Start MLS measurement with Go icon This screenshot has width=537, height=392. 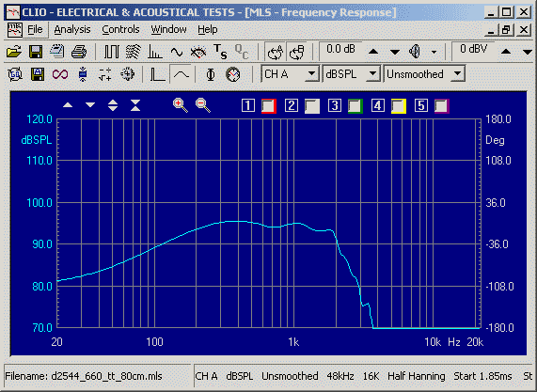(15, 74)
